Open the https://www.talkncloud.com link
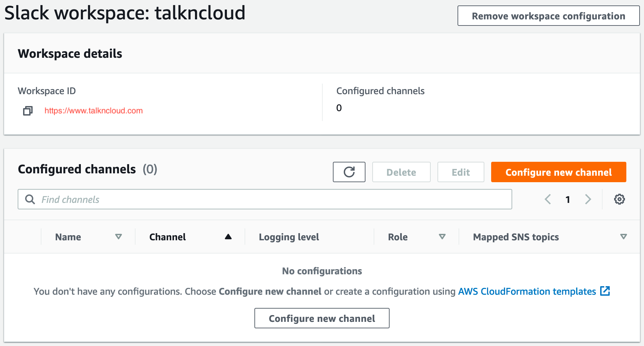 point(94,111)
